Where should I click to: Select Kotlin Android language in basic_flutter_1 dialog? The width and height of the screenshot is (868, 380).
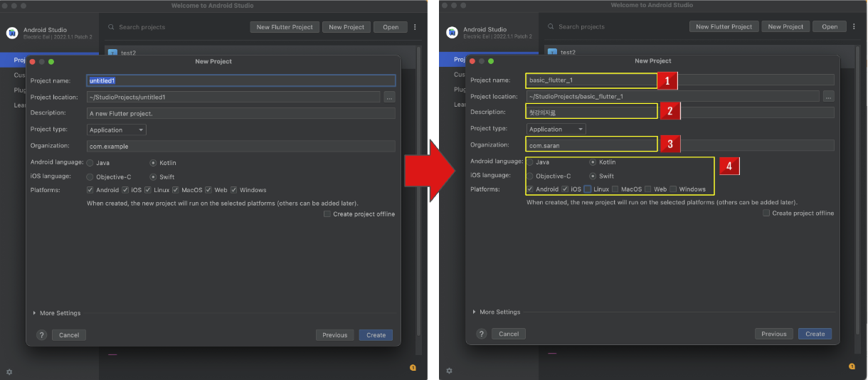click(x=593, y=162)
